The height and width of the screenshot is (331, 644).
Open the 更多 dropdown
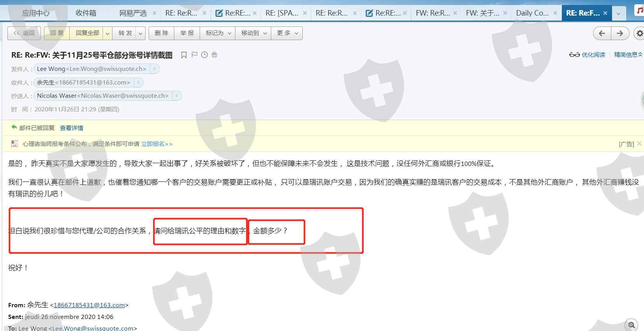(287, 33)
